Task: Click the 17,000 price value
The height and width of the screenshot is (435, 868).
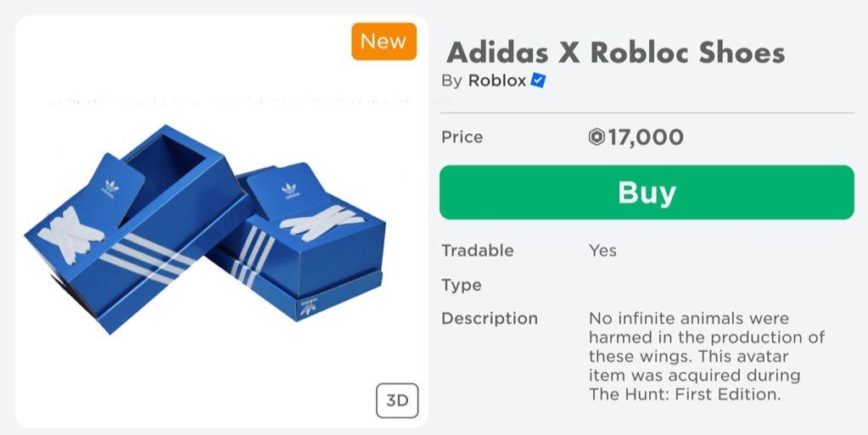Action: click(646, 137)
